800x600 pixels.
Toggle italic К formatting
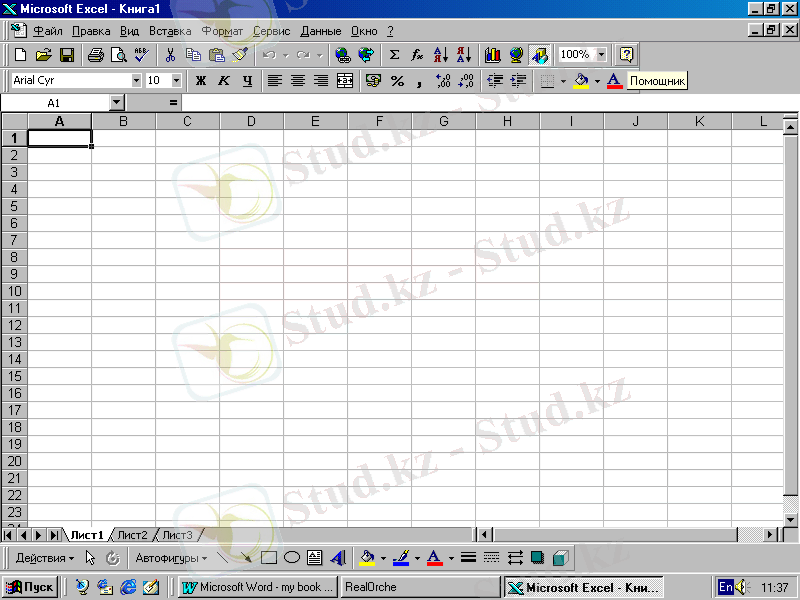[x=223, y=81]
